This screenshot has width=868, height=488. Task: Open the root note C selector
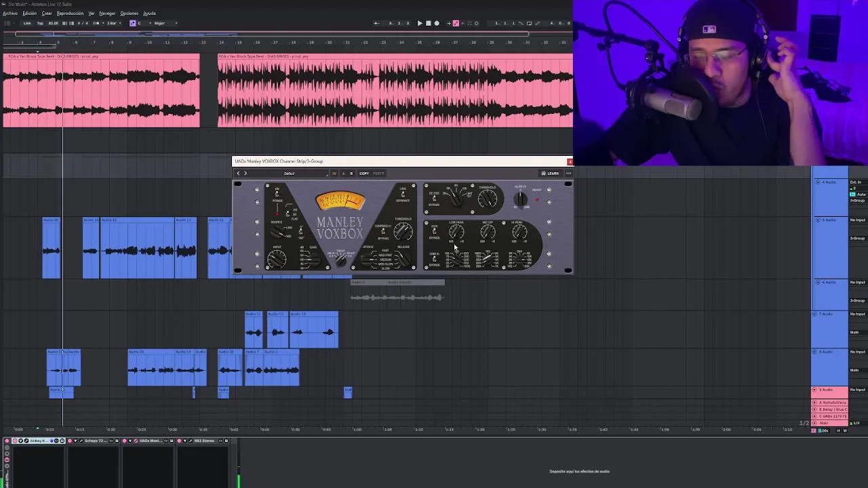click(144, 23)
